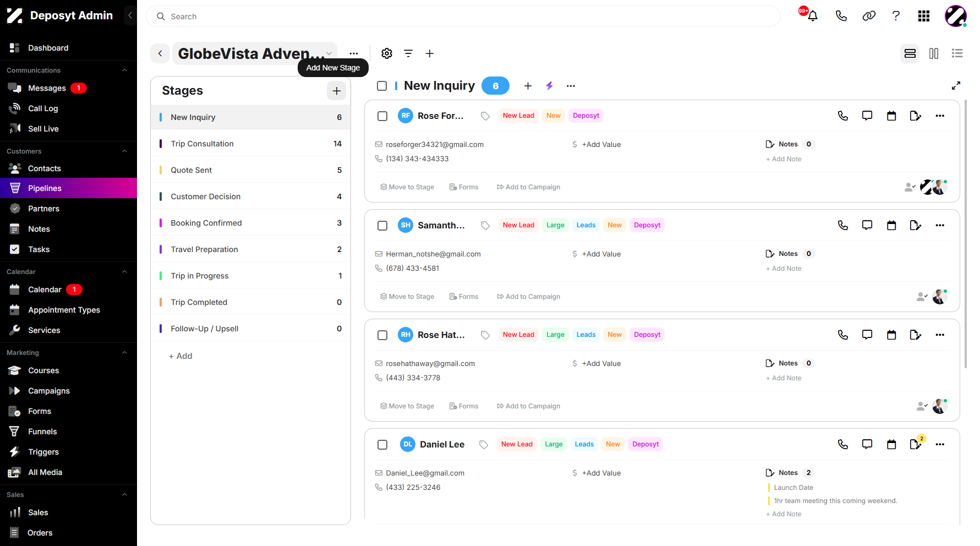Open the apps grid menu
The width and height of the screenshot is (980, 546).
tap(924, 16)
